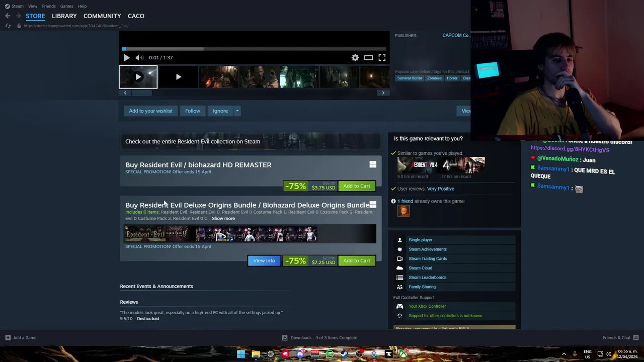Open Survival Horror tag

tap(410, 78)
